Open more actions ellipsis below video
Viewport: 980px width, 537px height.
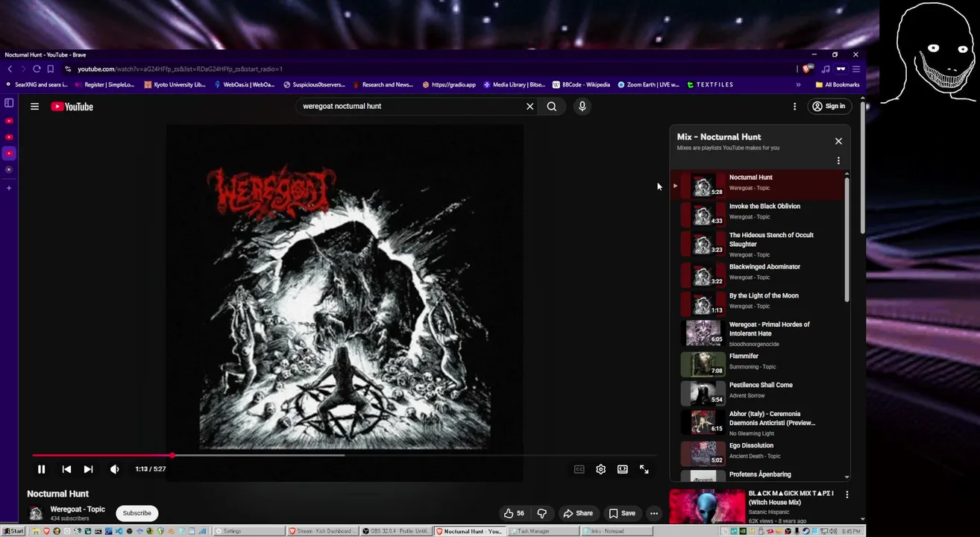point(653,513)
